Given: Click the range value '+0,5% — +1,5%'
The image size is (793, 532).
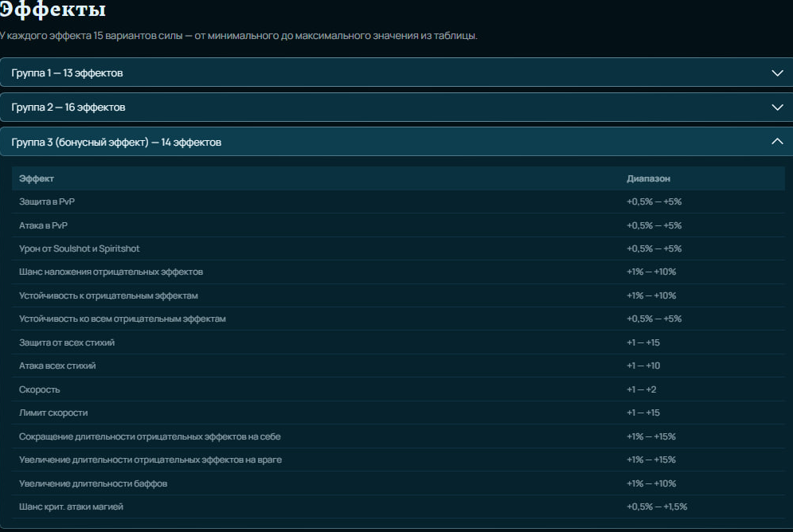Looking at the screenshot, I should tap(657, 507).
